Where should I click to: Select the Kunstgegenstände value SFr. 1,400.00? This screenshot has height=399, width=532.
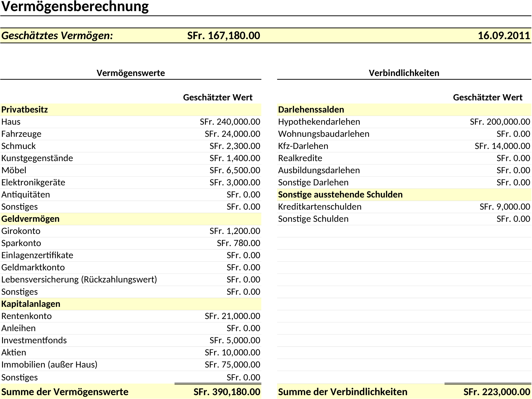pyautogui.click(x=235, y=158)
